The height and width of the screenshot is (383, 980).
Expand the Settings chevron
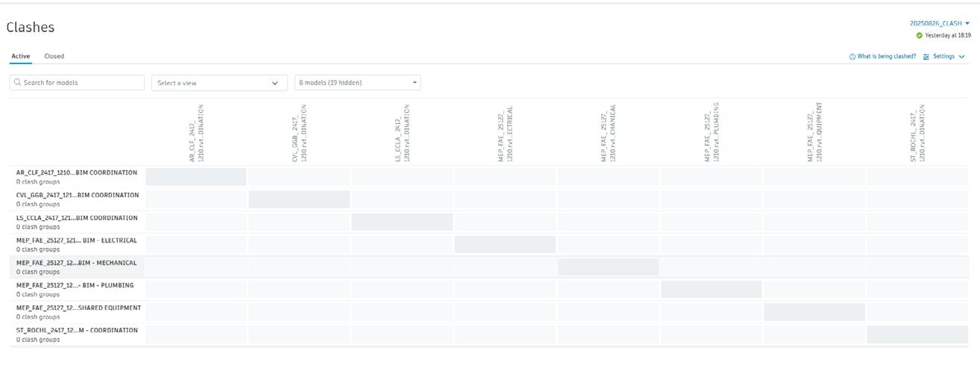point(961,57)
